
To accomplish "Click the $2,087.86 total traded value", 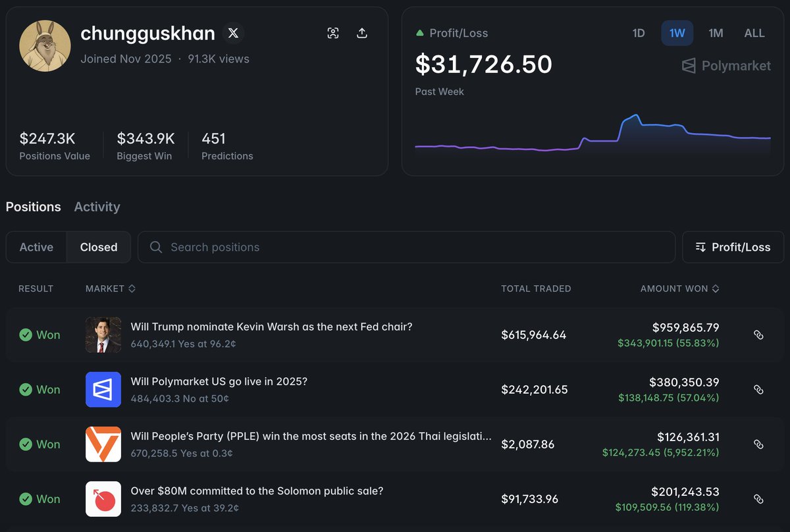I will pyautogui.click(x=527, y=444).
